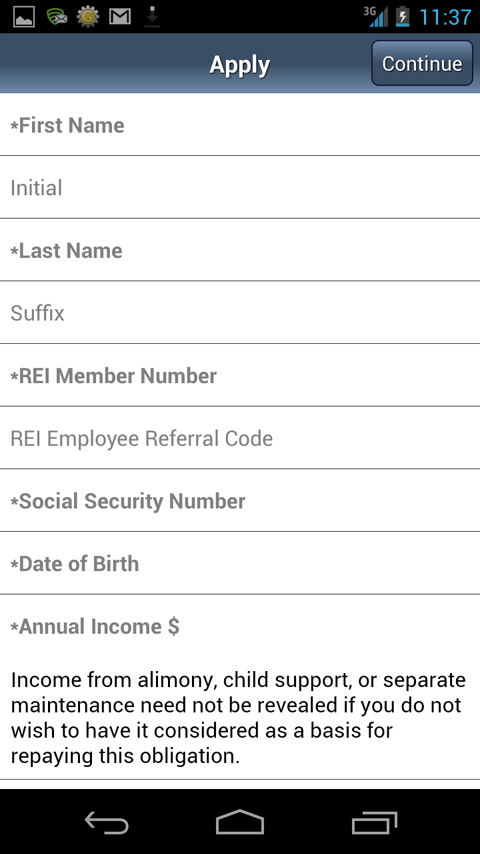Screen dimensions: 480x854
Task: Tap the Home navigation icon
Action: coord(240,822)
